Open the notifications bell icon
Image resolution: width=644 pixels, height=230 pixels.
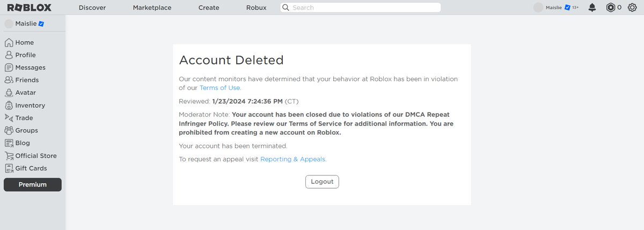pyautogui.click(x=592, y=8)
